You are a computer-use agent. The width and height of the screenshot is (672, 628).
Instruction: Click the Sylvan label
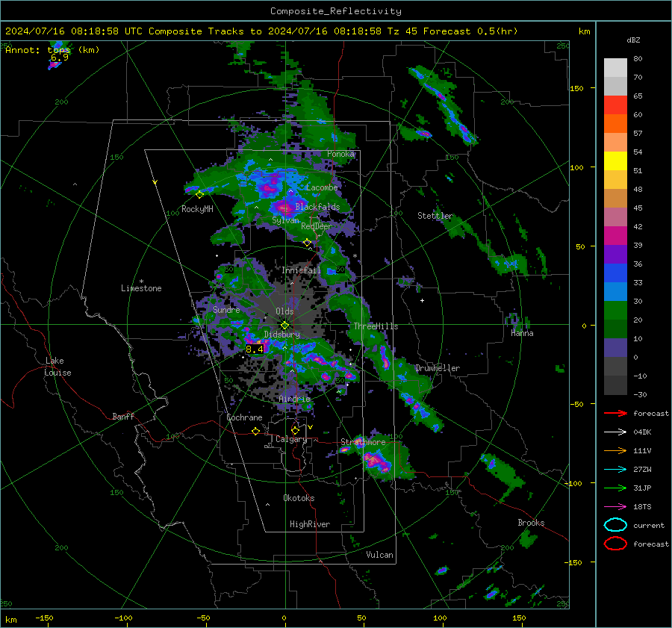pyautogui.click(x=285, y=220)
